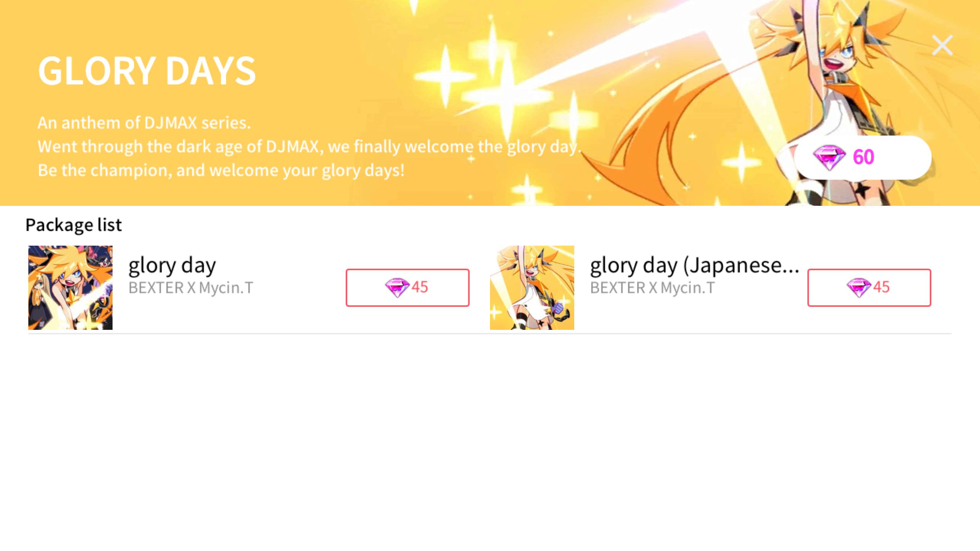Click BEXTER X Mycin.T under the Japanese version
Viewport: 980px width, 551px height.
click(x=652, y=288)
